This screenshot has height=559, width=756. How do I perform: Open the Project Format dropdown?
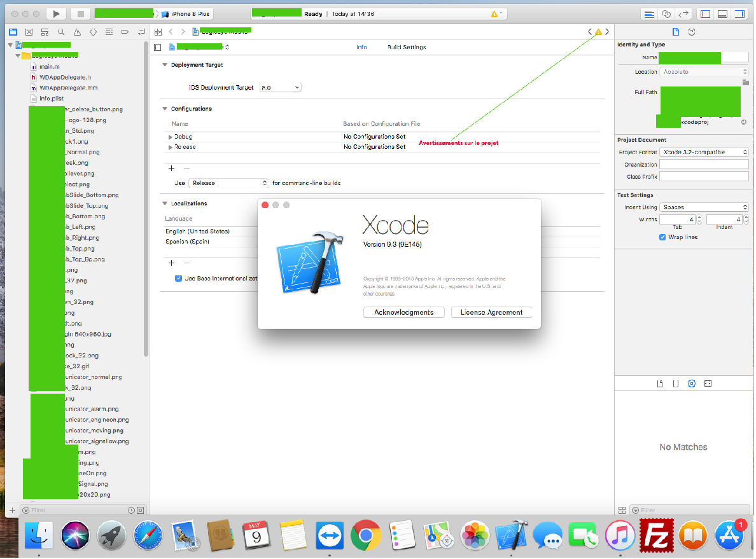(704, 152)
